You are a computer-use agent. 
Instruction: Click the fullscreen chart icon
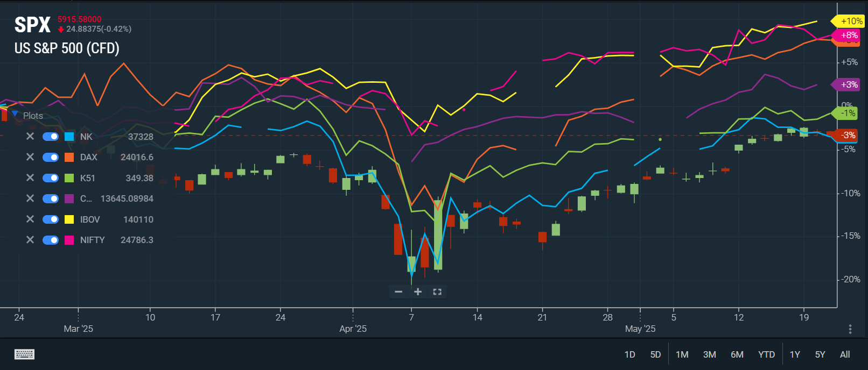(x=437, y=291)
